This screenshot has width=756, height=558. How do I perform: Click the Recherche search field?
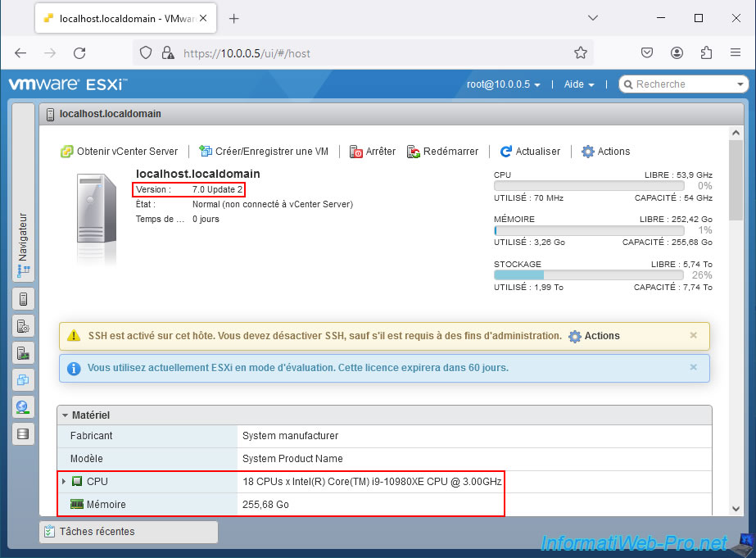pos(684,84)
